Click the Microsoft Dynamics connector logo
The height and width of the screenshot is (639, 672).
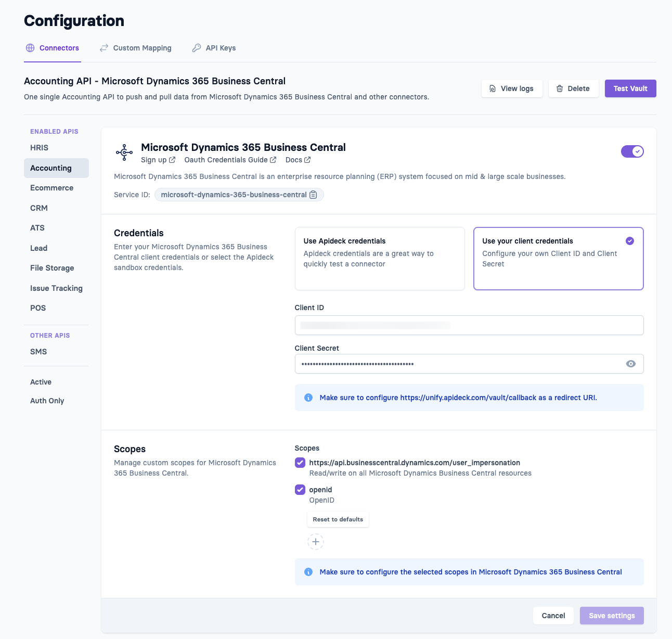tap(124, 152)
